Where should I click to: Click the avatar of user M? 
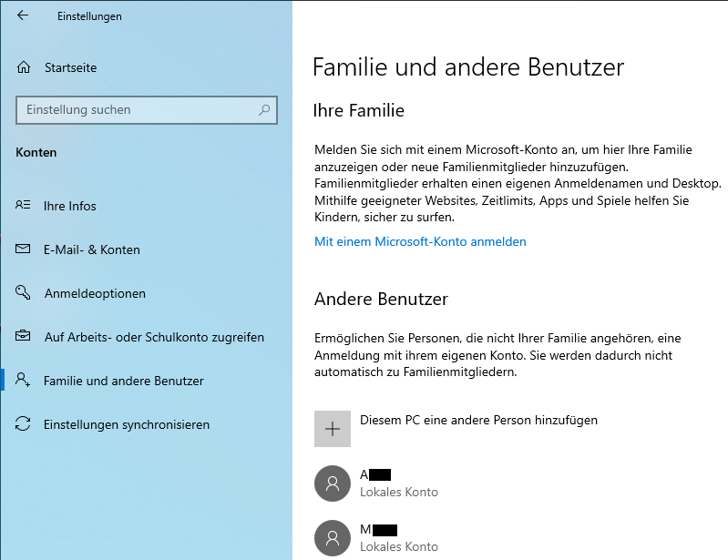[333, 538]
